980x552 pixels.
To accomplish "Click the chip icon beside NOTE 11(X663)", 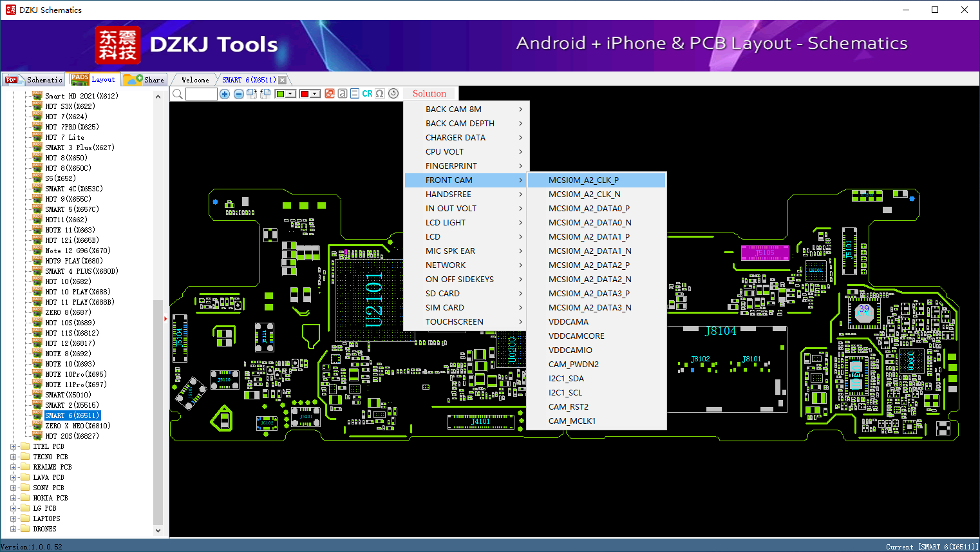I will point(37,230).
